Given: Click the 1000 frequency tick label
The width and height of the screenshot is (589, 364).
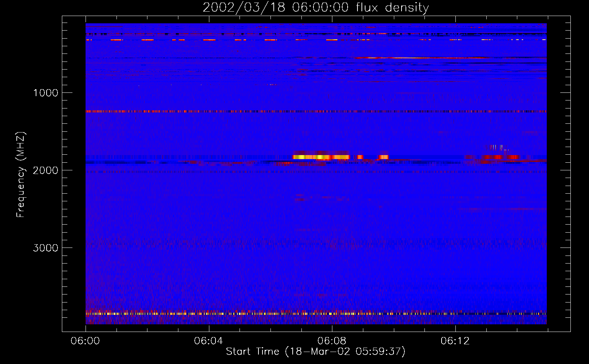Looking at the screenshot, I should (46, 93).
